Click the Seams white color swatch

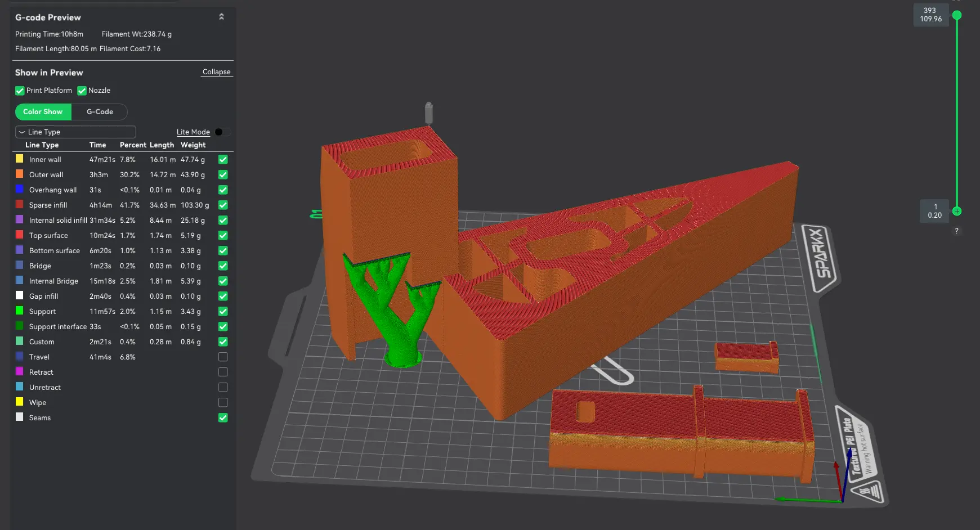tap(19, 417)
